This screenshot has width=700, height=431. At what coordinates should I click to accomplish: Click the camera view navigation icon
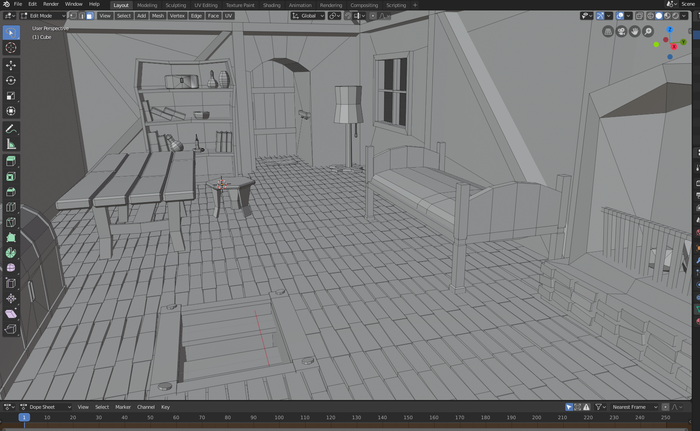[620, 32]
